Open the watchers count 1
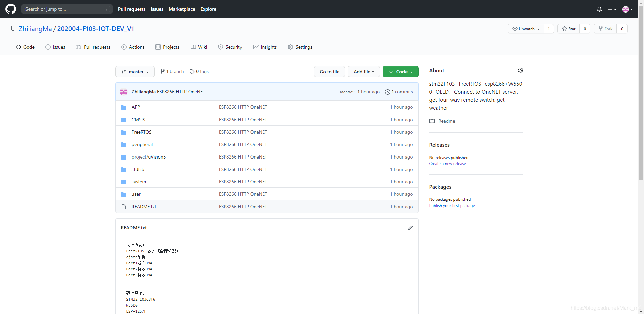 549,29
